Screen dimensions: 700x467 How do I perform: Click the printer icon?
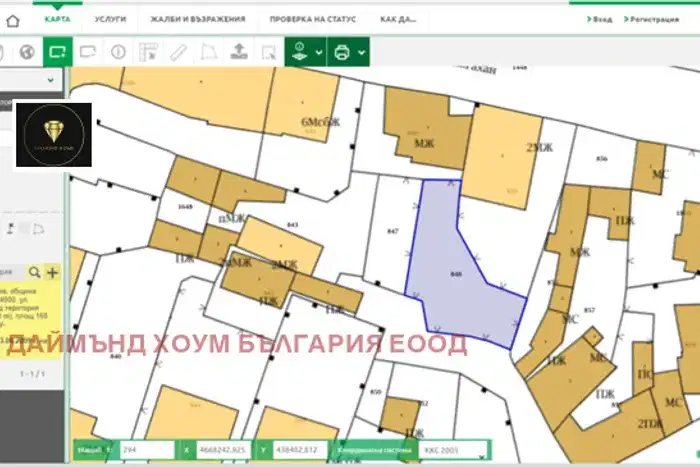pos(342,52)
